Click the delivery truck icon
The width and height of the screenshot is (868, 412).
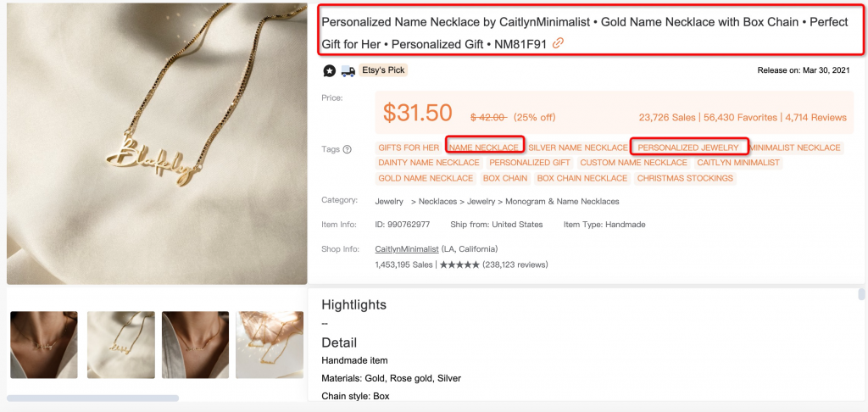click(x=347, y=70)
